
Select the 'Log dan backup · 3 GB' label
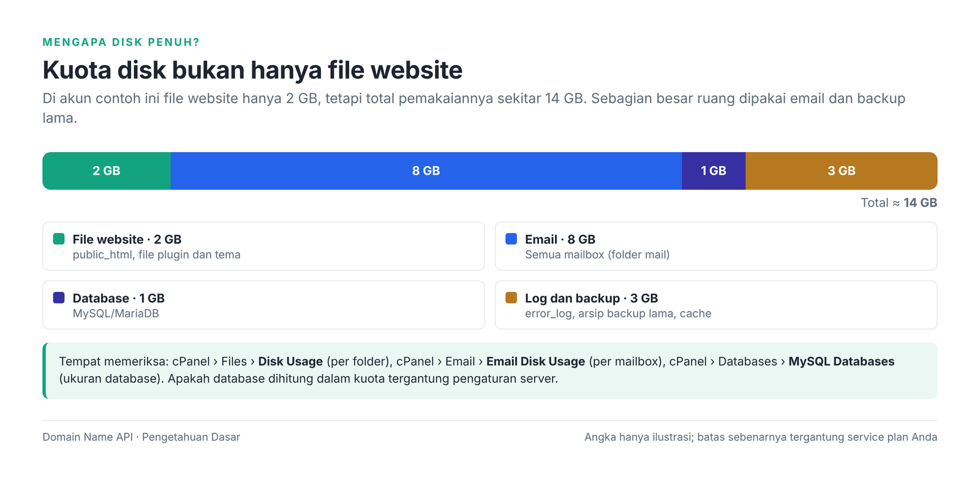(x=591, y=299)
